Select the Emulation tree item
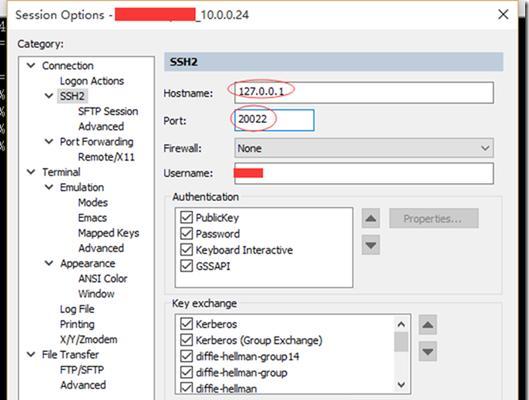 pyautogui.click(x=82, y=187)
